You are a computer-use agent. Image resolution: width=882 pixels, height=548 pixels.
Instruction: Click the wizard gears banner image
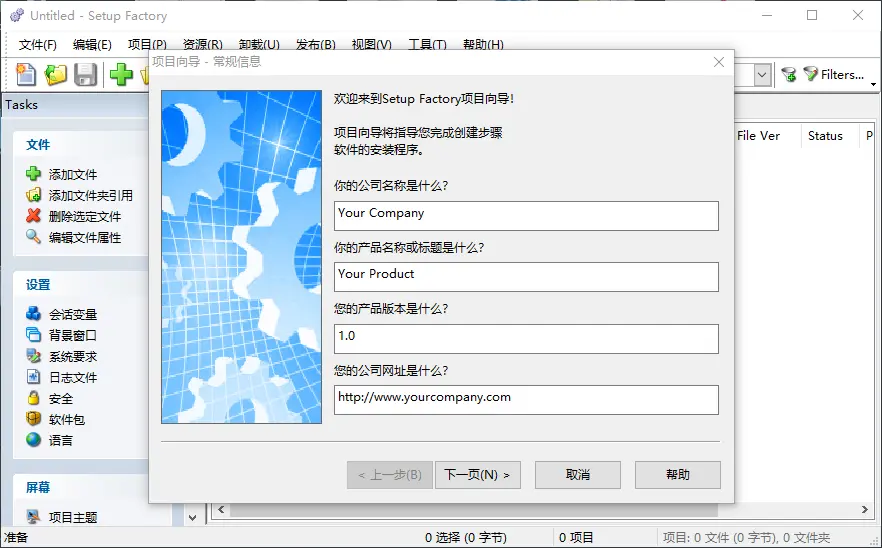click(241, 257)
